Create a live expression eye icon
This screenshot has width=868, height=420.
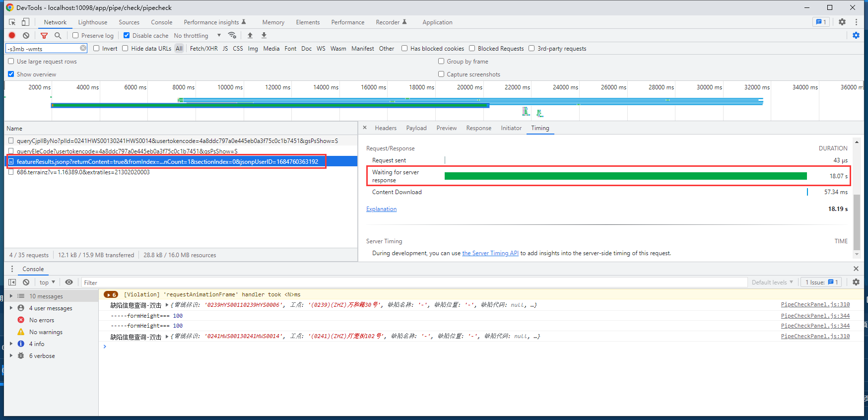coord(69,282)
